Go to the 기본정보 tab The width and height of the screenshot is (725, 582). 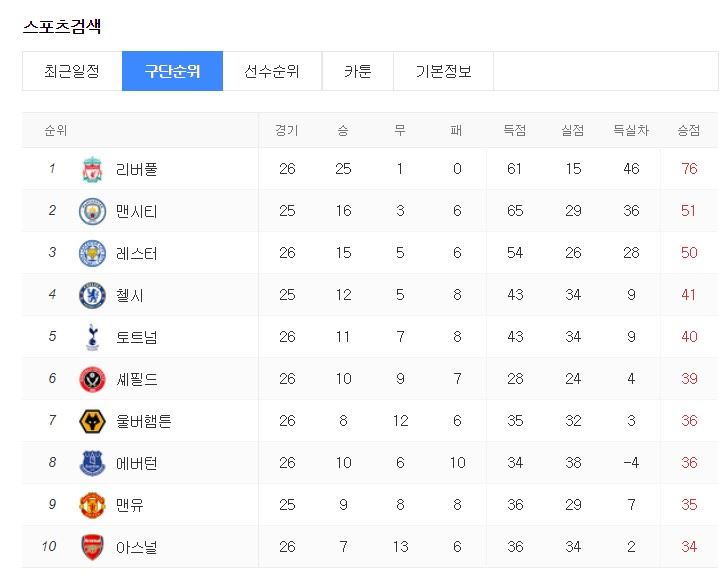[443, 71]
